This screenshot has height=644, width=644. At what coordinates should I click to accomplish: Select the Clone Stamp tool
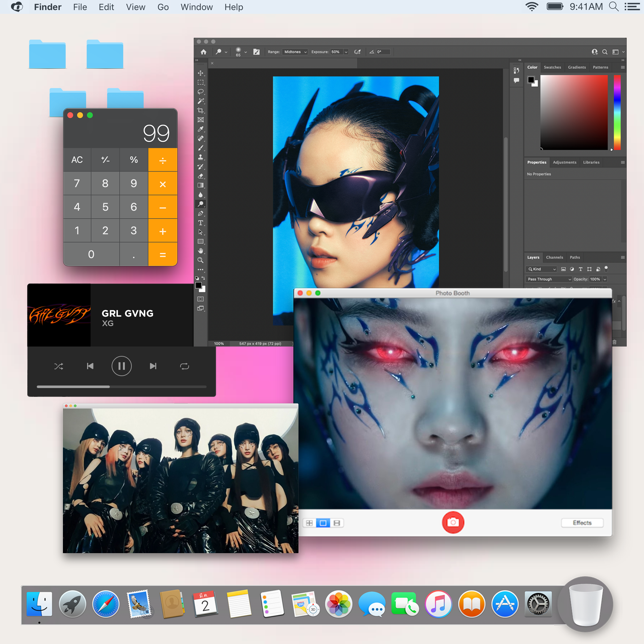pos(200,157)
